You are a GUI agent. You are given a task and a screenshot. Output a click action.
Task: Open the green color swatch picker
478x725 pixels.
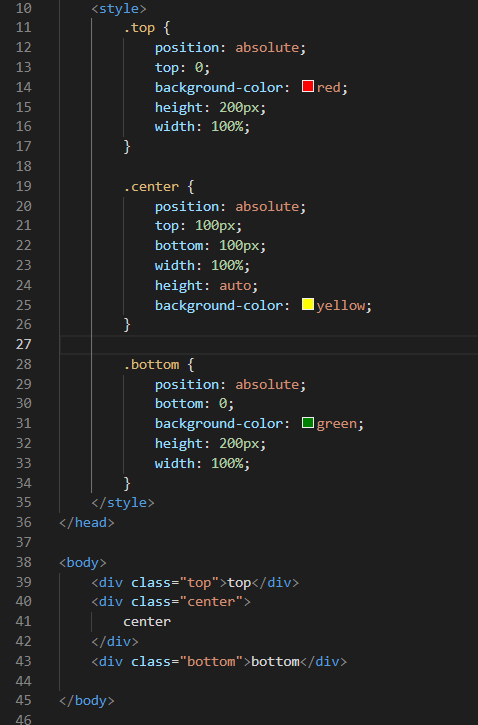[308, 423]
